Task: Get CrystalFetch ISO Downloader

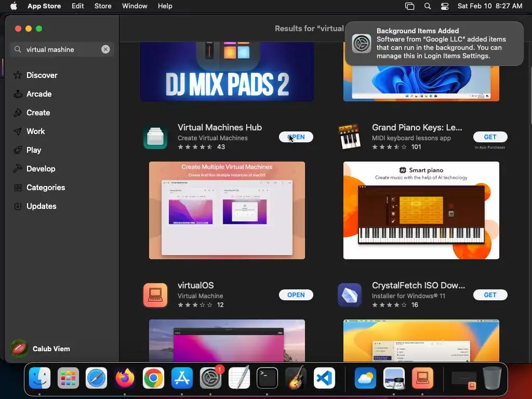Action: 490,295
